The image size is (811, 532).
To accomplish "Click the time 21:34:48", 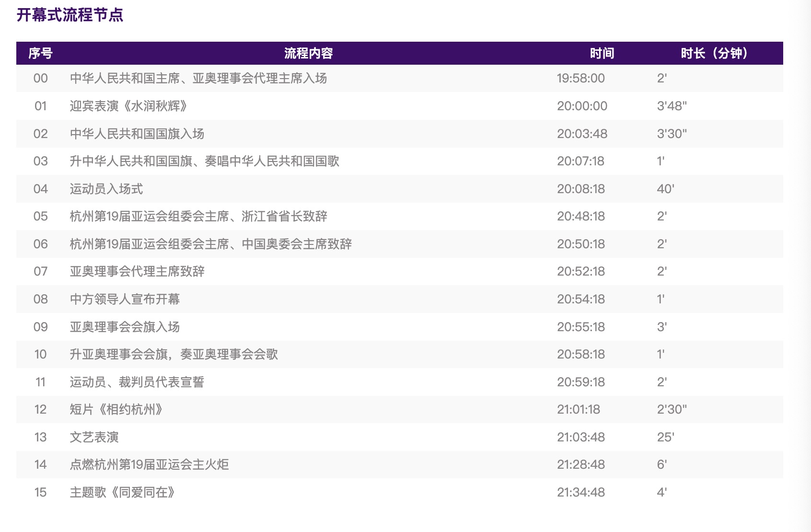I will tap(581, 492).
